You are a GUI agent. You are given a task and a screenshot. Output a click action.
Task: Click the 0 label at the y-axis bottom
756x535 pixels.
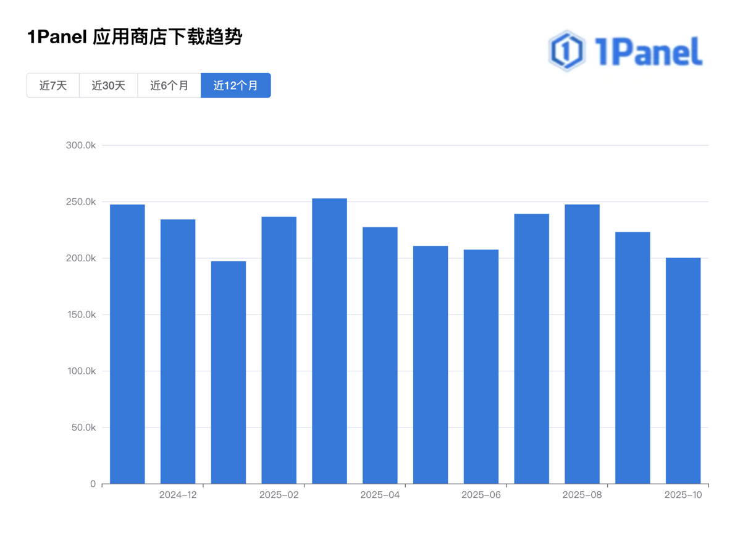pos(93,484)
